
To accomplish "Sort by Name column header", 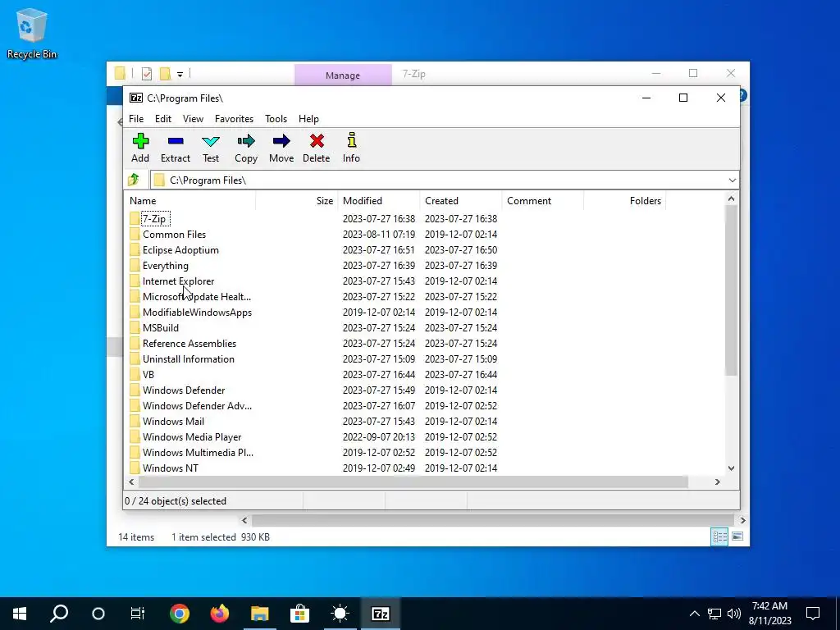I will [190, 201].
